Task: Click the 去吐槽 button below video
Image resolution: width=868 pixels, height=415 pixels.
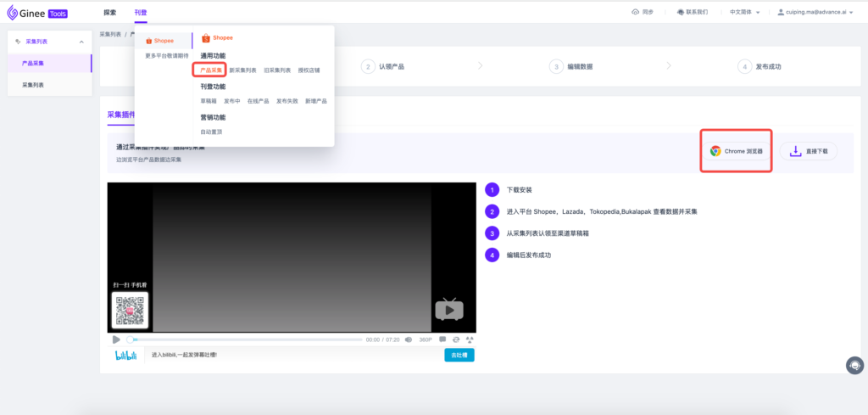Action: pos(459,355)
